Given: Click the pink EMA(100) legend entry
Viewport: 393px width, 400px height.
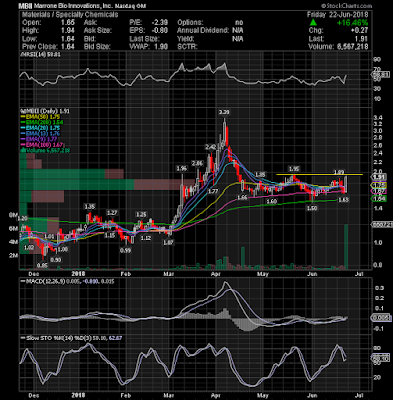Looking at the screenshot, I should pyautogui.click(x=42, y=144).
